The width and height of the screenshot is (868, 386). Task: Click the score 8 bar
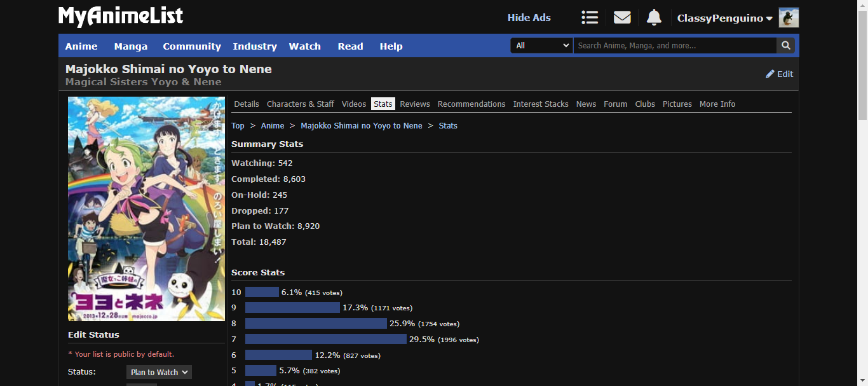tap(316, 324)
